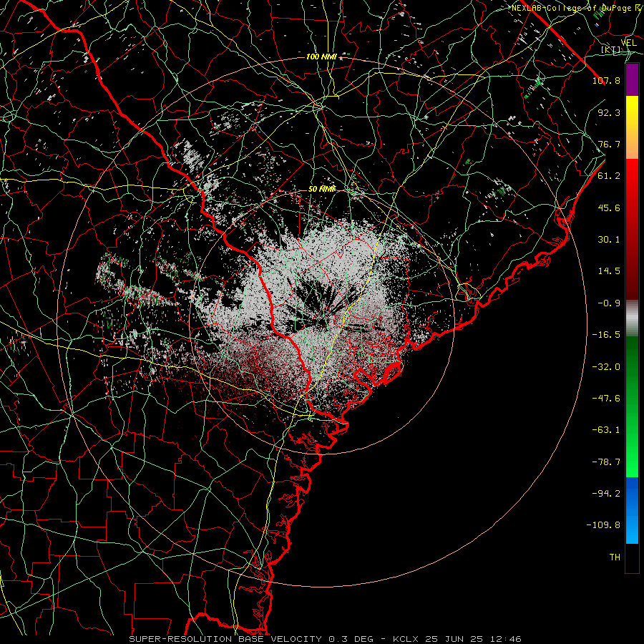Viewport: 644px width, 644px height.
Task: Click the TH legend label
Action: (615, 557)
